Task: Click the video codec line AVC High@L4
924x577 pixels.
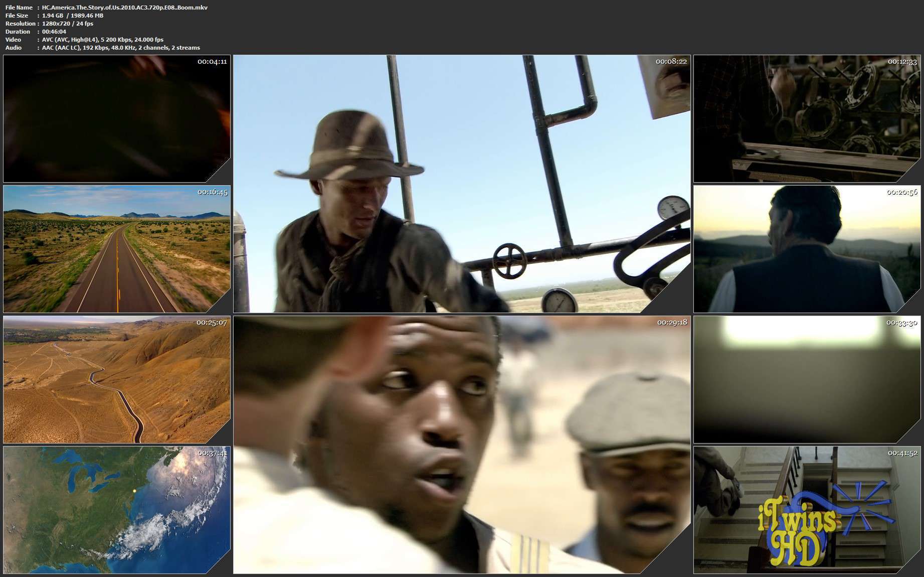Action: click(x=103, y=40)
